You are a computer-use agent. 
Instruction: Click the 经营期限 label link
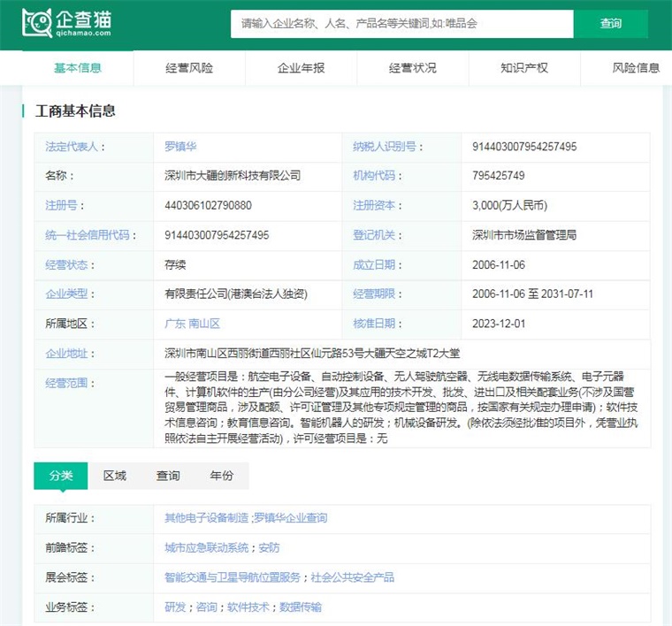point(374,294)
